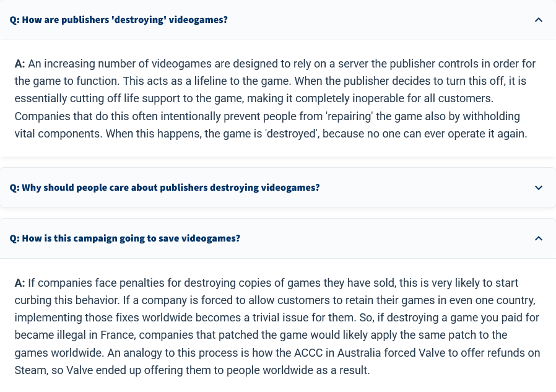
Task: Click 'Q:' prefix of the campaign question
Action: [x=14, y=238]
